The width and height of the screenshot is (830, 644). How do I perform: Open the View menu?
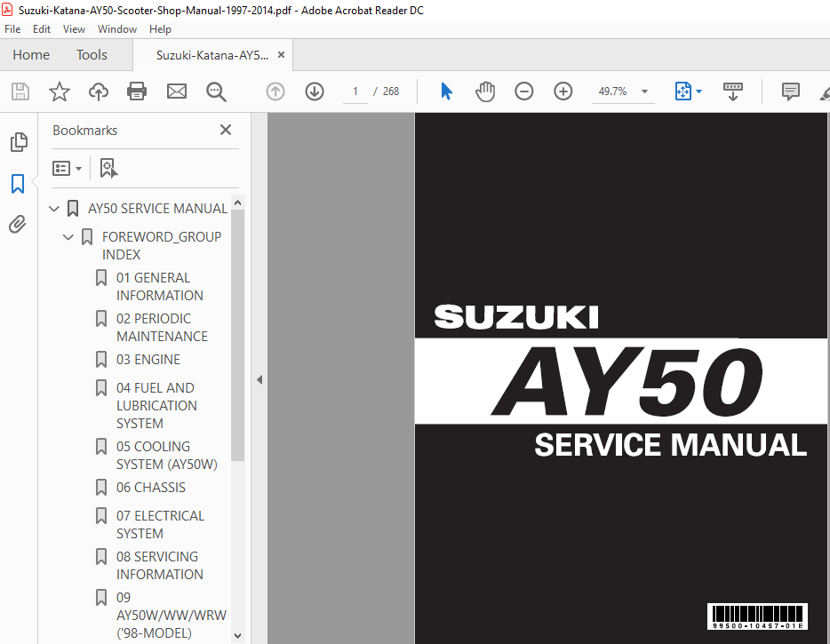point(74,29)
